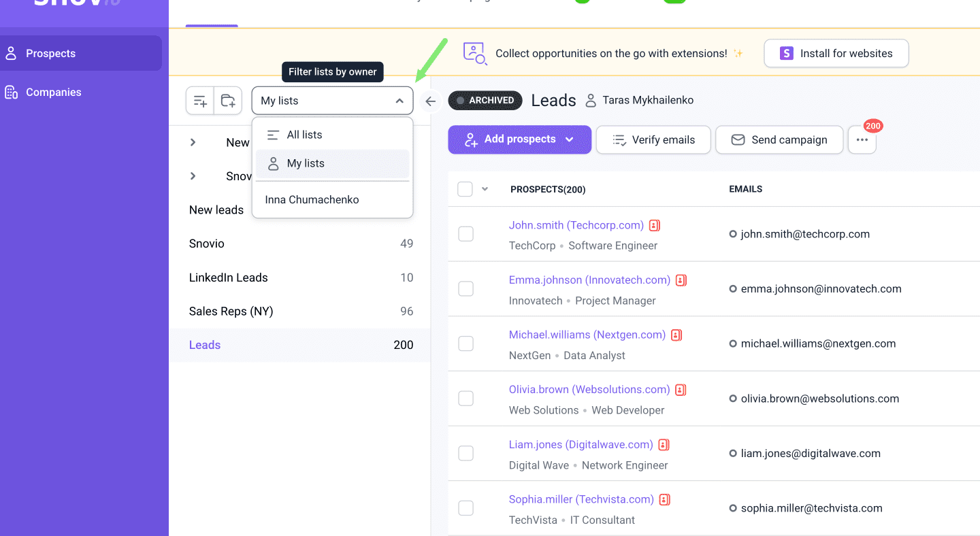This screenshot has height=536, width=980.
Task: Click the contact card icon beside John.smith
Action: tap(655, 225)
